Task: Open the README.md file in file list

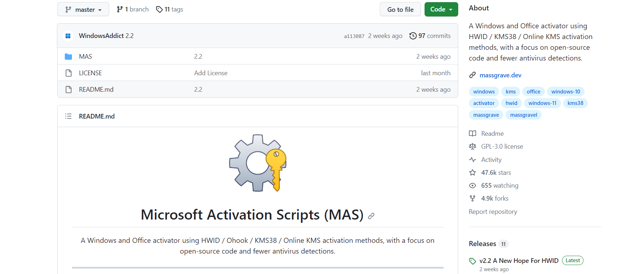Action: 96,90
